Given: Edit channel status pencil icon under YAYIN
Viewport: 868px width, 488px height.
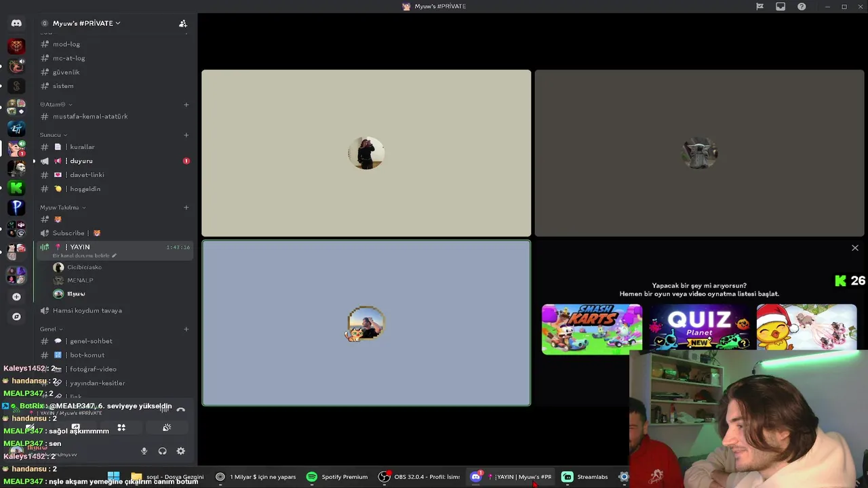Looking at the screenshot, I should (114, 256).
